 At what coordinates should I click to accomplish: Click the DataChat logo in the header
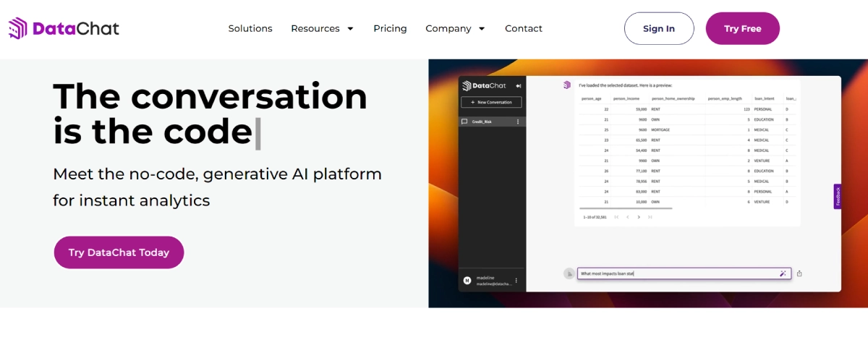[x=64, y=29]
